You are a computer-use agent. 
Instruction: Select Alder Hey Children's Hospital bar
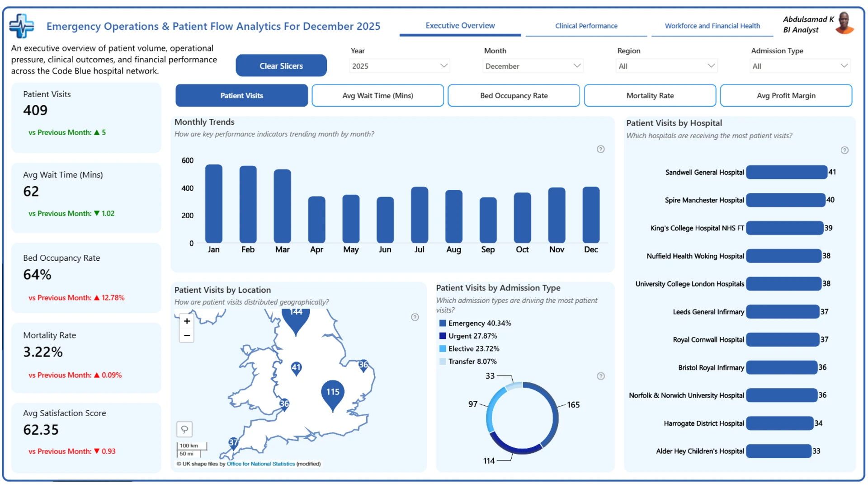coord(779,451)
